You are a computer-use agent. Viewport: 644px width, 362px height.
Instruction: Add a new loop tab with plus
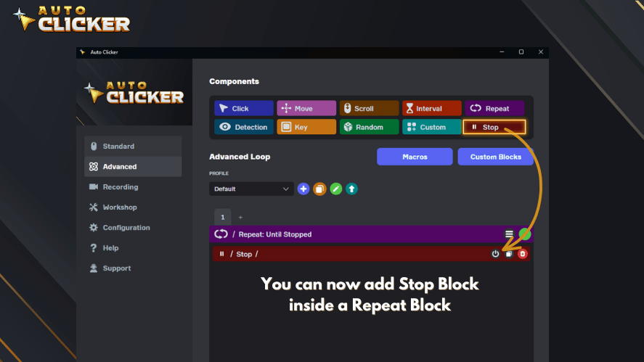click(240, 217)
